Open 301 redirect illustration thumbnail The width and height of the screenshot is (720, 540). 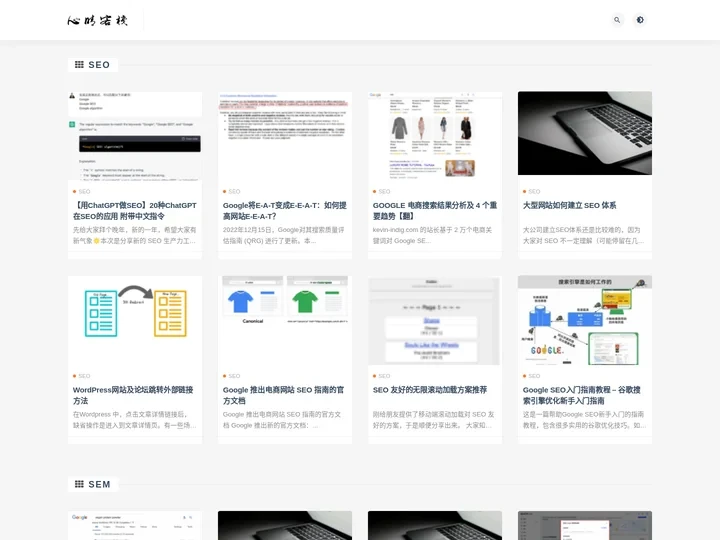click(135, 321)
